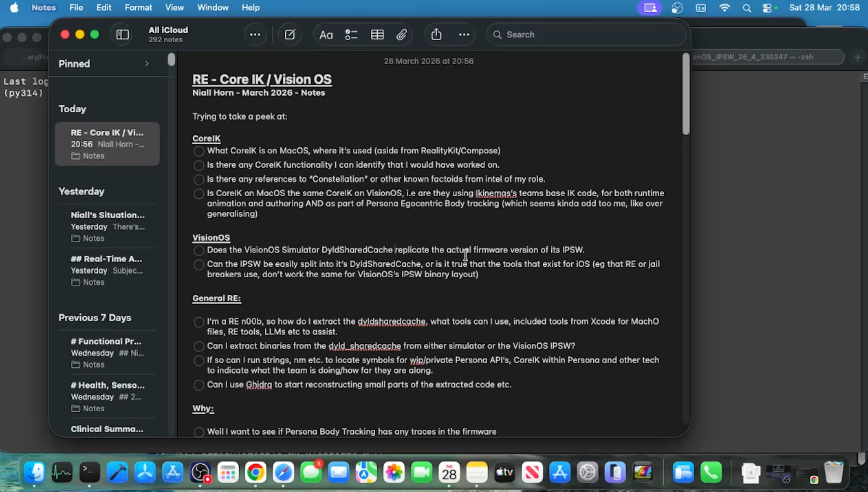Click the notes list scrollbar thumb
868x492 pixels.
[171, 59]
